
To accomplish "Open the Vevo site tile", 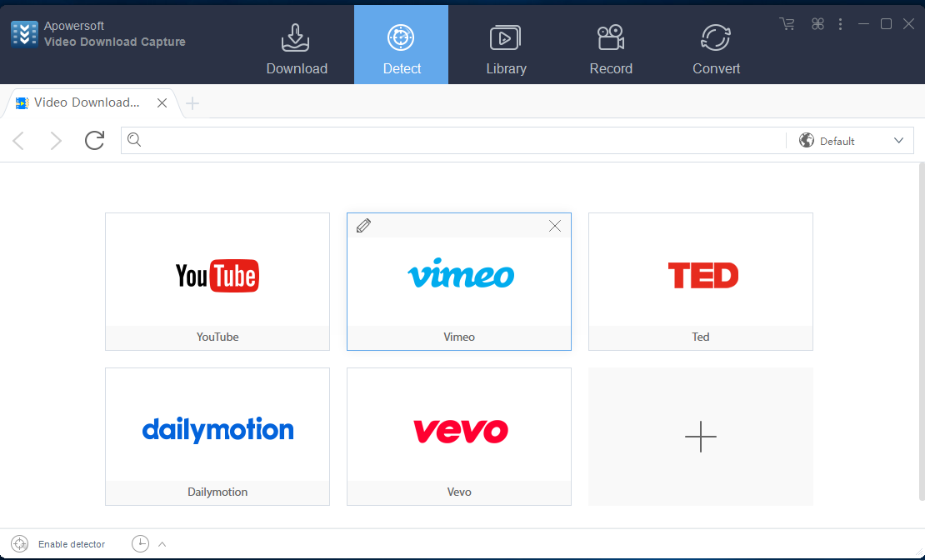I will click(459, 437).
